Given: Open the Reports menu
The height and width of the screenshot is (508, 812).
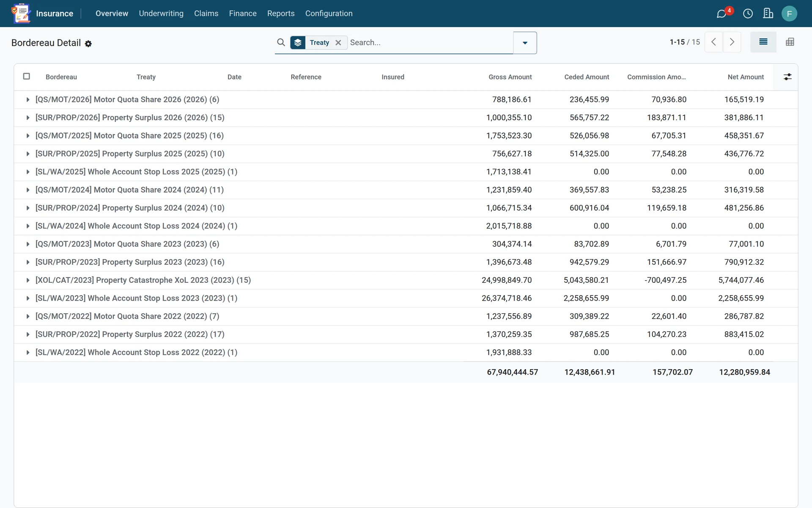Looking at the screenshot, I should (x=281, y=14).
